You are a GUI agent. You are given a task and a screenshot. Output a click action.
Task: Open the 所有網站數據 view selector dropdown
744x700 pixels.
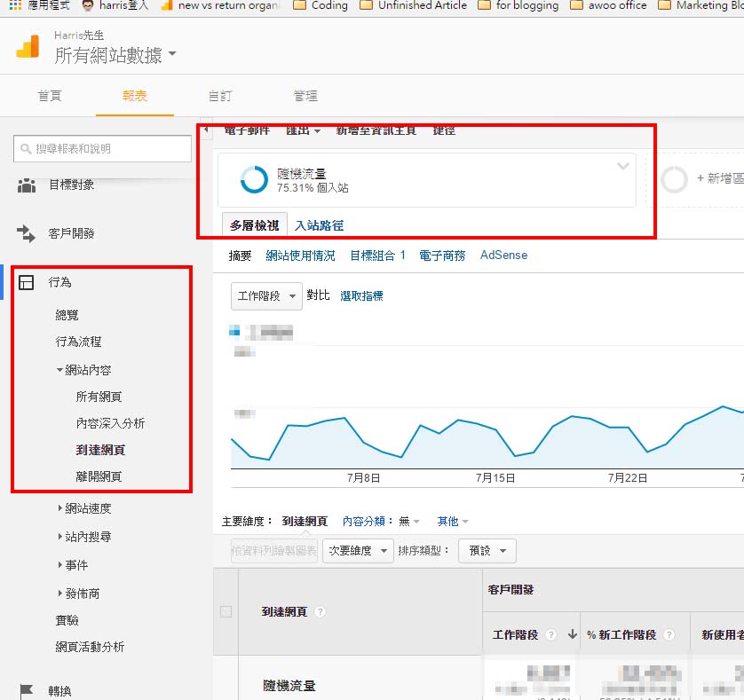115,55
